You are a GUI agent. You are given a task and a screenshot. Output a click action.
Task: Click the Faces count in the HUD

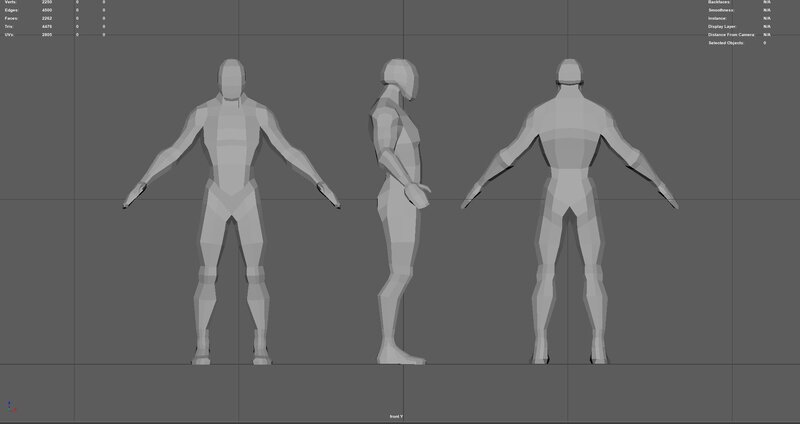coord(47,19)
